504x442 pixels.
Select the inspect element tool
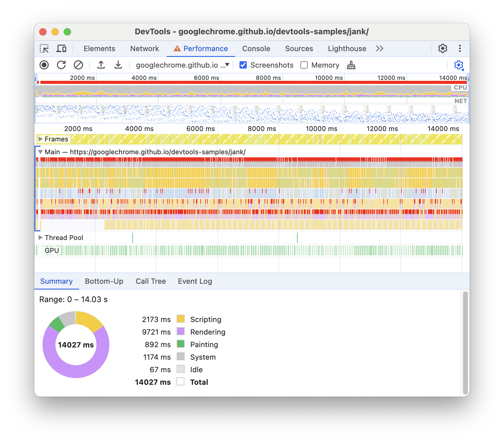[x=45, y=48]
